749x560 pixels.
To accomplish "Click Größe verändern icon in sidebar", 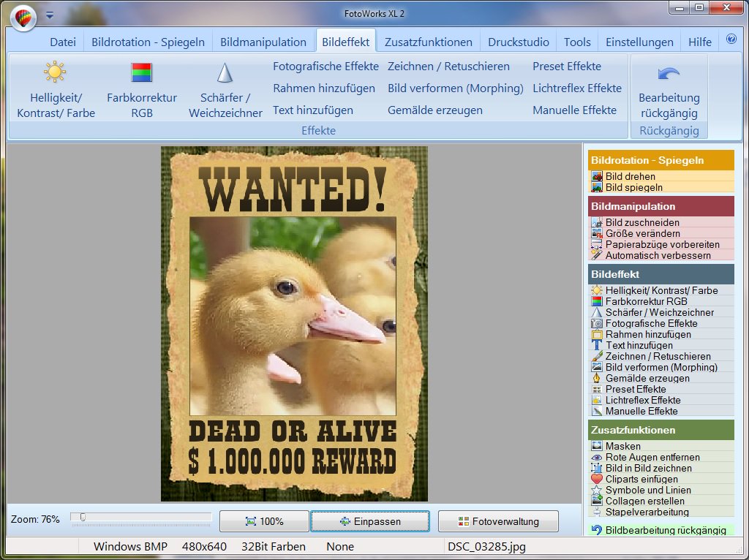I will 597,233.
